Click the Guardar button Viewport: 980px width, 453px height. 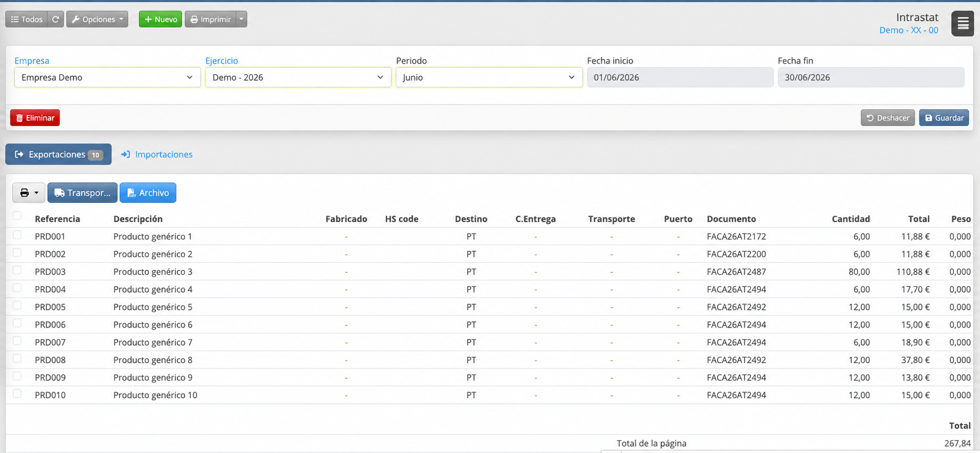click(x=944, y=118)
